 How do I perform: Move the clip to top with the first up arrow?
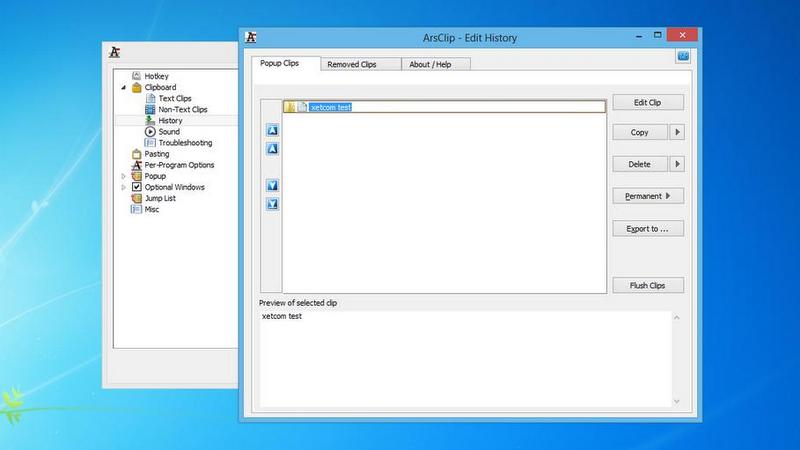pos(272,130)
